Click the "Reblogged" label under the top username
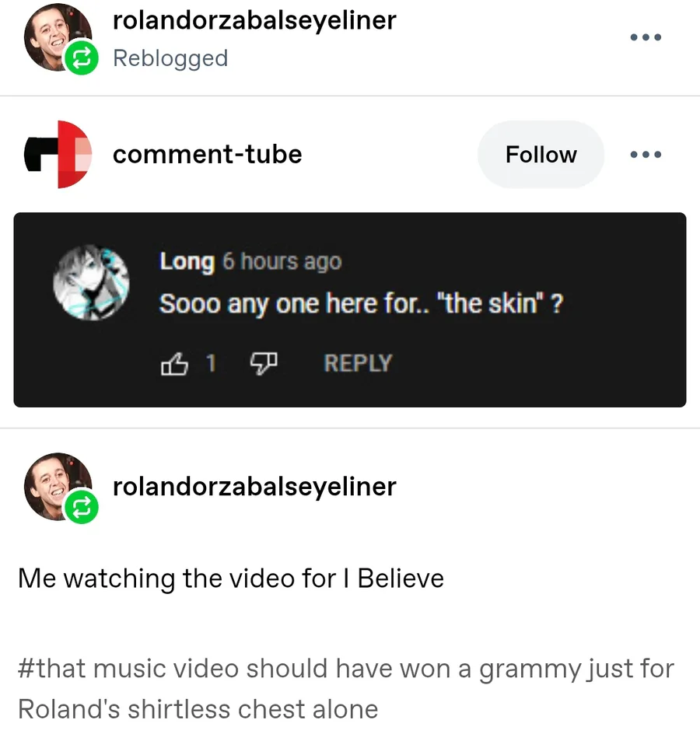700x741 pixels. click(170, 58)
